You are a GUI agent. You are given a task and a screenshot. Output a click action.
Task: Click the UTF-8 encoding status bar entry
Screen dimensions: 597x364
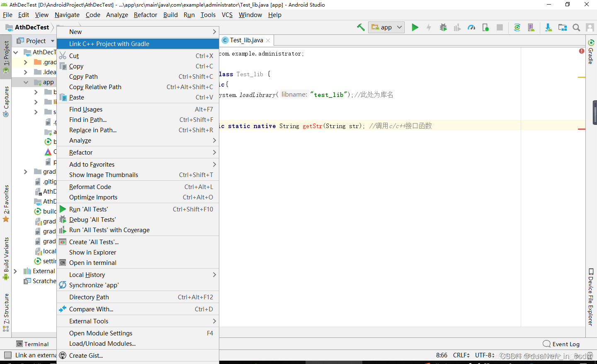coord(485,355)
